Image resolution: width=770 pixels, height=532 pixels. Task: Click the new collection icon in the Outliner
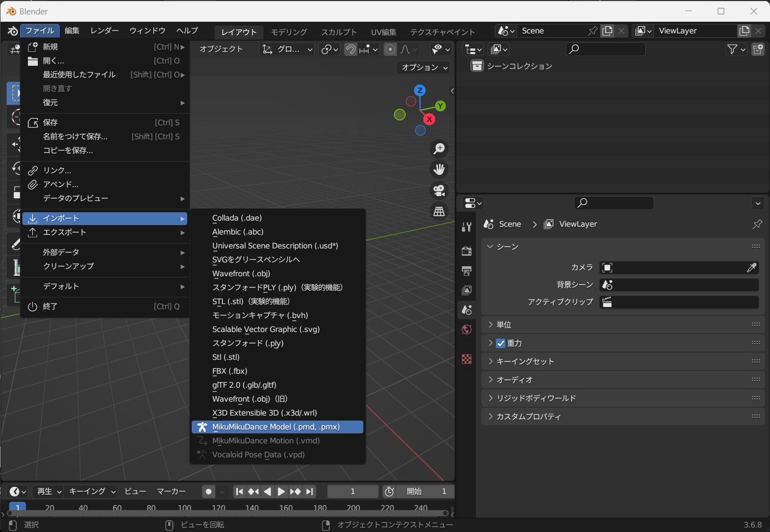tap(757, 49)
